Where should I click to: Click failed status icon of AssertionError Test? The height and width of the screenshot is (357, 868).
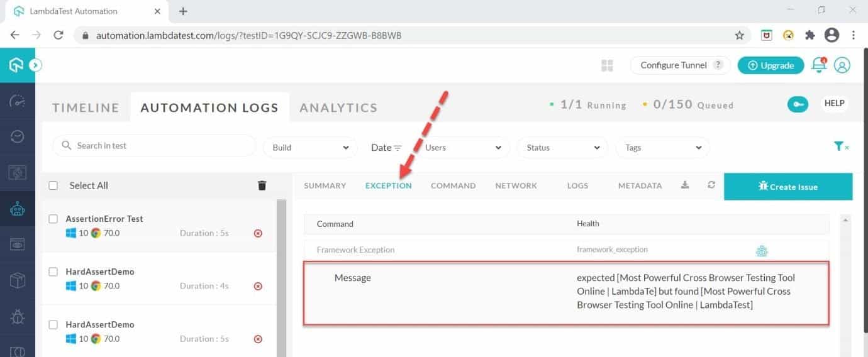coord(258,233)
